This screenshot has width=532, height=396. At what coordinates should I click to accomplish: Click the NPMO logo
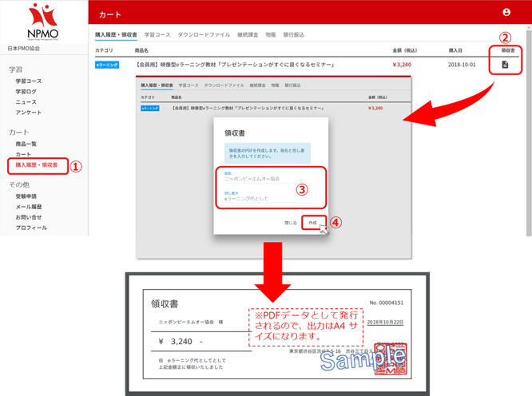pyautogui.click(x=43, y=22)
